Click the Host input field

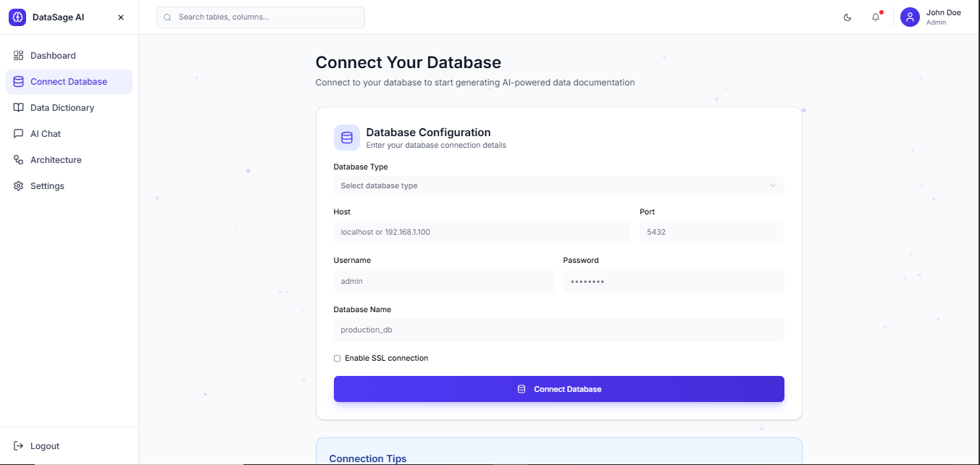(482, 232)
